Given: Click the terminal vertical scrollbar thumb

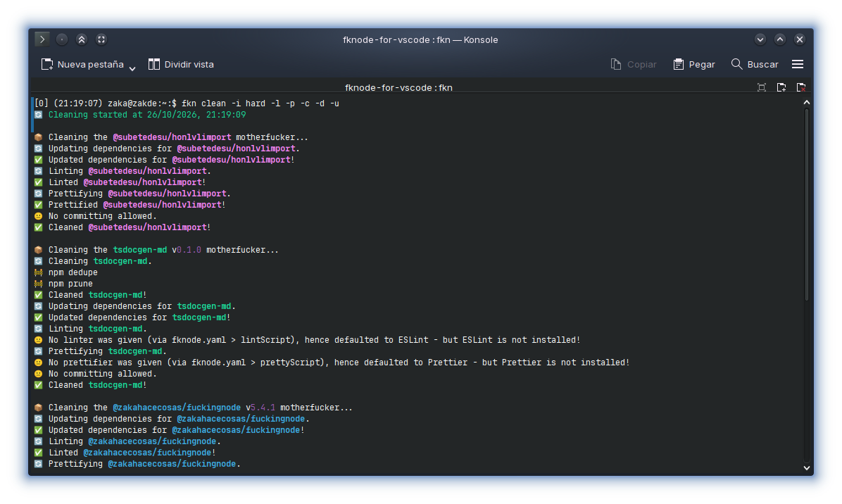Looking at the screenshot, I should click(806, 205).
